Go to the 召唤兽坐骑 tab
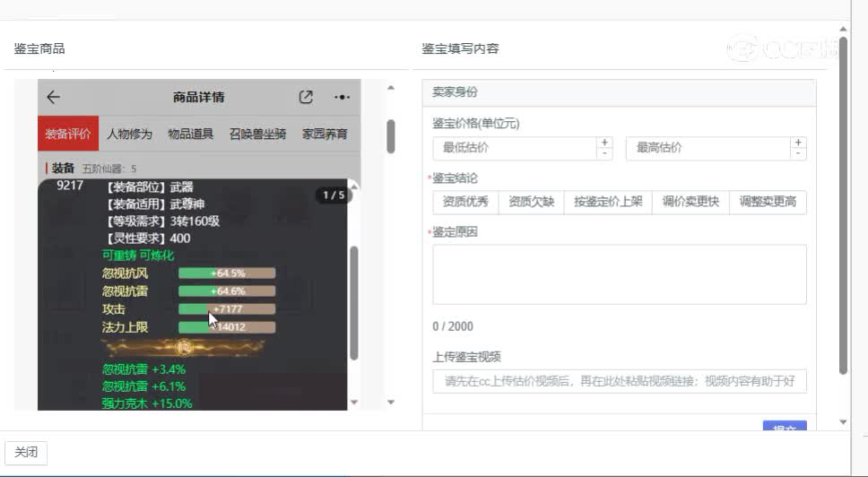Screen dimensions: 868x477 (x=257, y=134)
